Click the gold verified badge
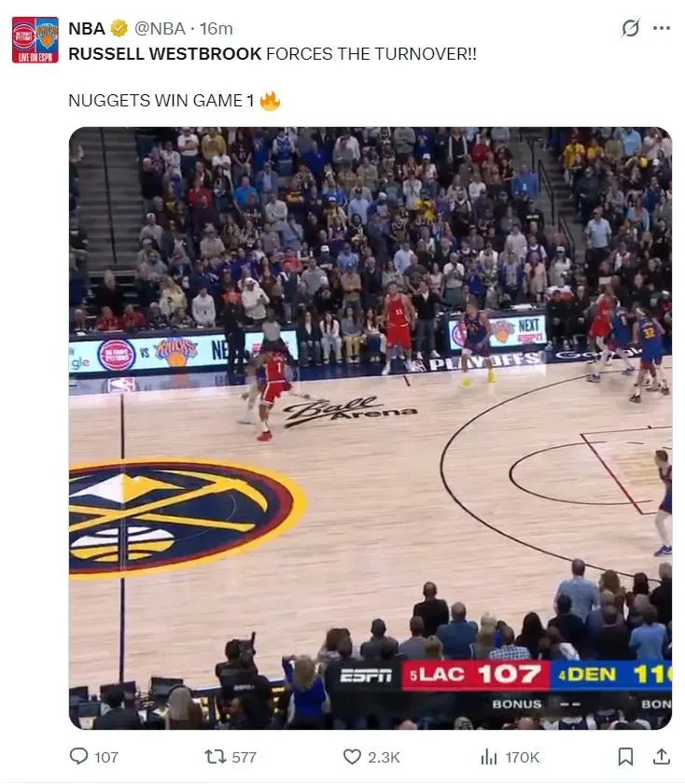Image resolution: width=685 pixels, height=784 pixels. tap(119, 29)
